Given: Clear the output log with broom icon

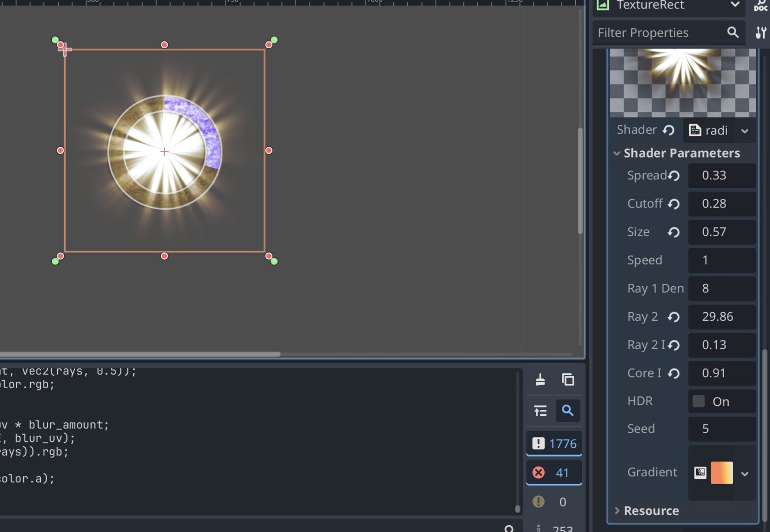Looking at the screenshot, I should 540,380.
